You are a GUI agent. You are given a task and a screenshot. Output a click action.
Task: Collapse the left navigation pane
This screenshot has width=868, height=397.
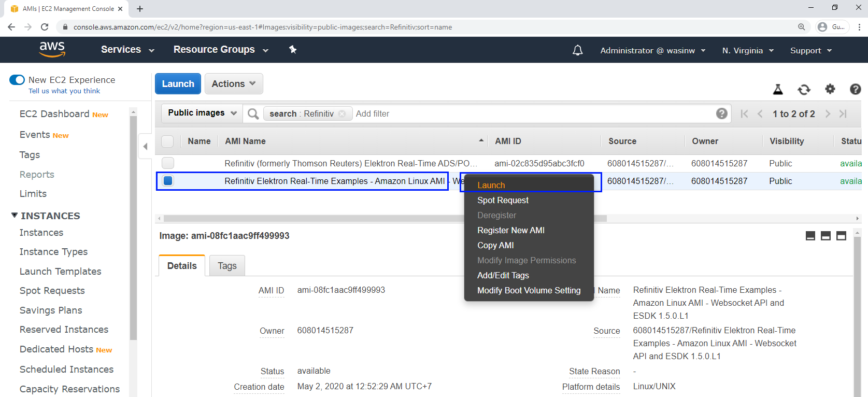(x=145, y=146)
